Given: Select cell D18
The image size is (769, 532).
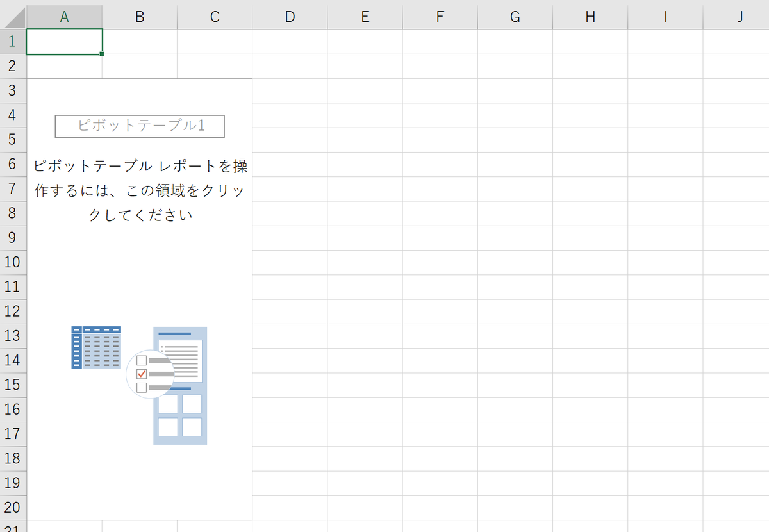Looking at the screenshot, I should coord(290,458).
